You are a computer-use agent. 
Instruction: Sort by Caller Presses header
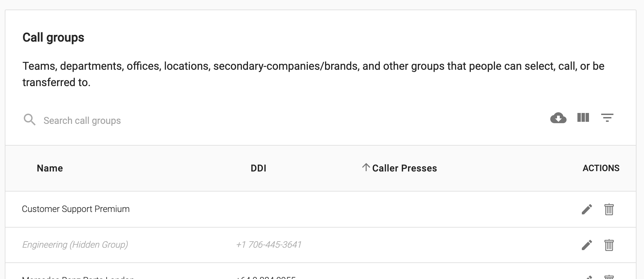(404, 168)
